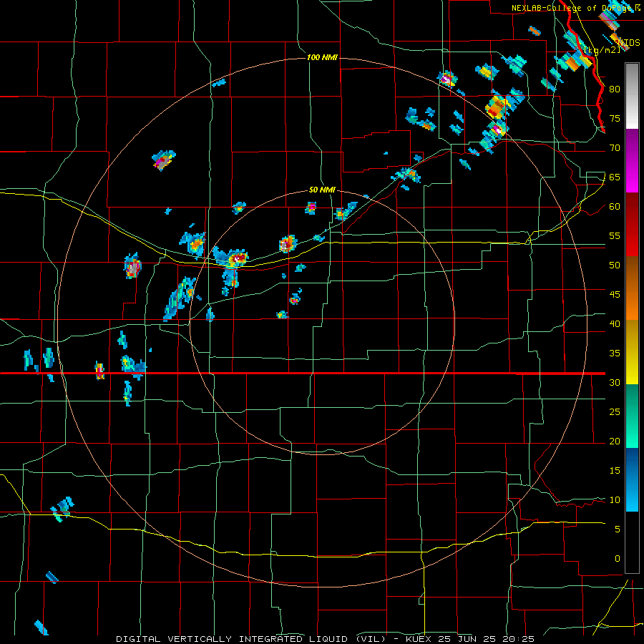Click the "40" value on the color scale
Viewport: 644px width, 644px height.
(x=615, y=323)
